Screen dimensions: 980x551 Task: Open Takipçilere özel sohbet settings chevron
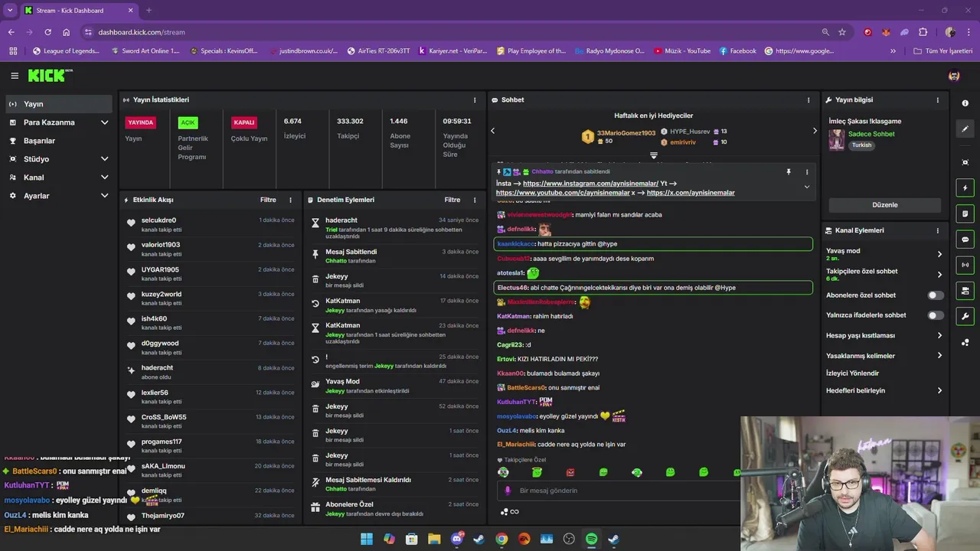(939, 275)
